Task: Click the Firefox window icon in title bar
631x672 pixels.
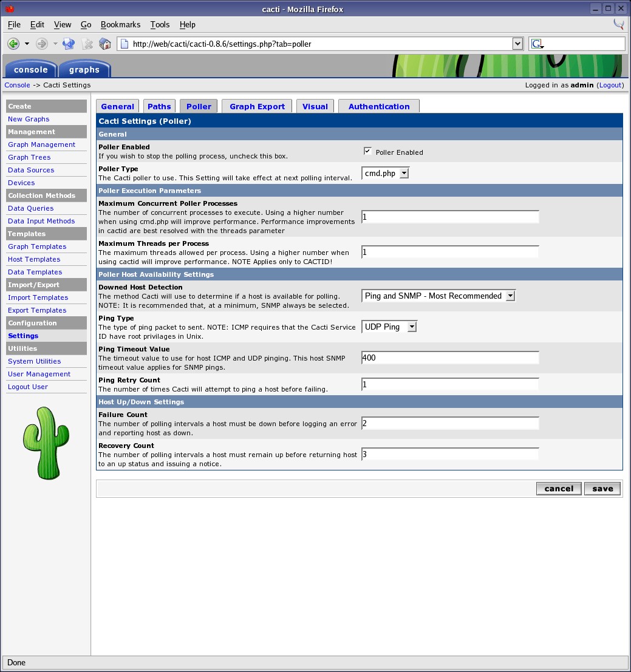Action: 10,8
